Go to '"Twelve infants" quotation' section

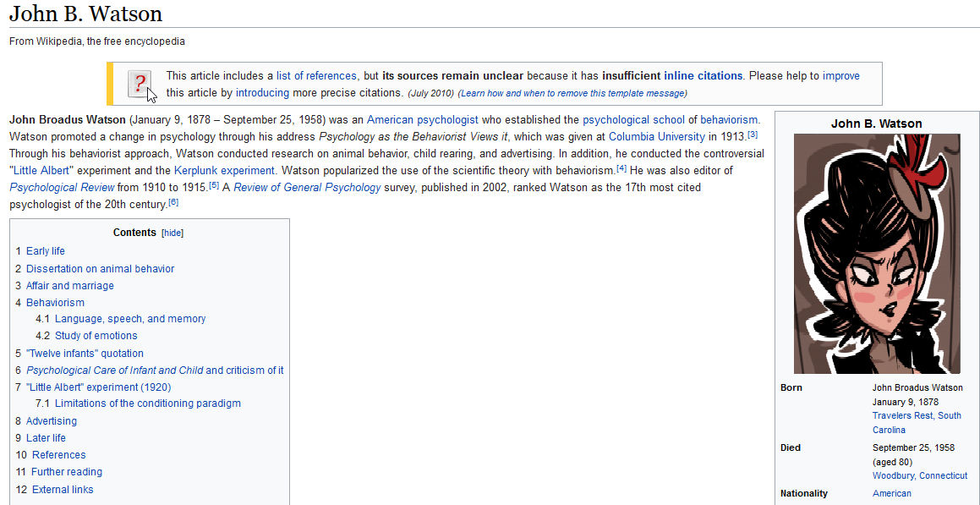85,353
